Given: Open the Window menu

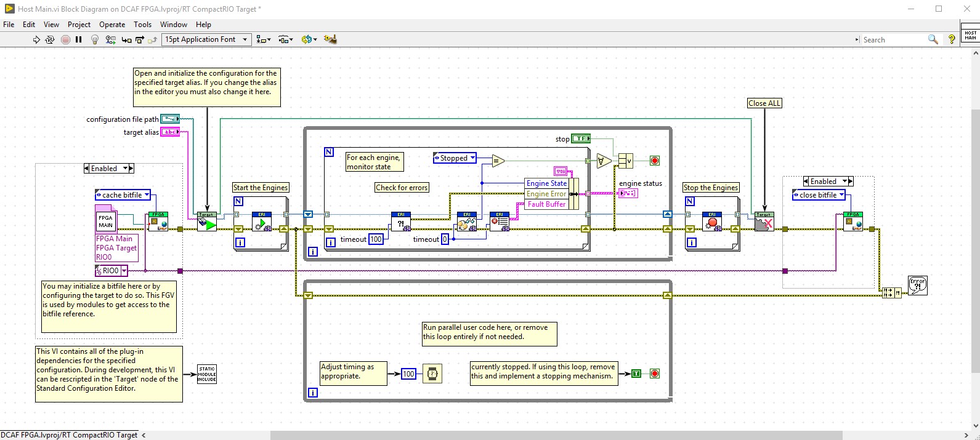Looking at the screenshot, I should (174, 25).
